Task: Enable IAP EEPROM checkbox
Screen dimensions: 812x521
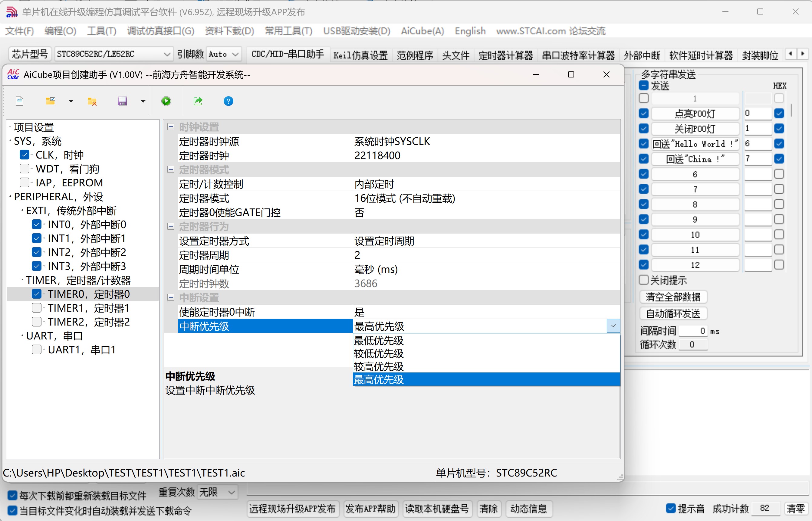Action: (x=24, y=182)
